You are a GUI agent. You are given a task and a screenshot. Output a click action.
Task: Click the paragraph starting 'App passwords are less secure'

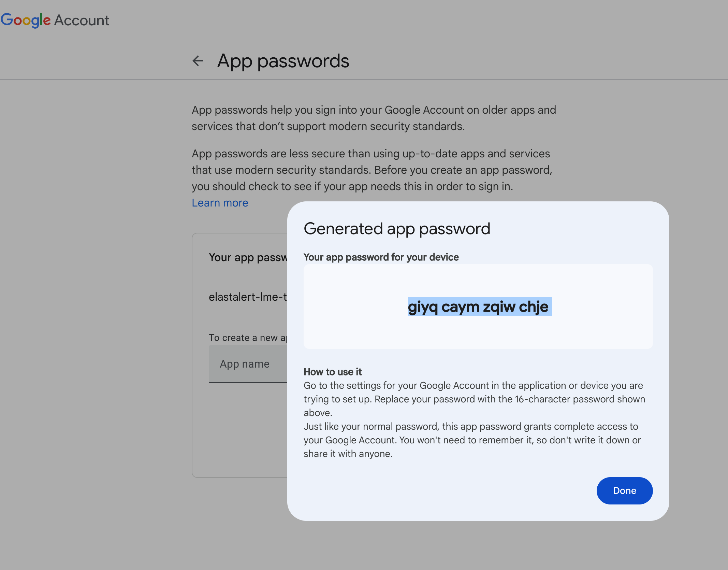372,170
